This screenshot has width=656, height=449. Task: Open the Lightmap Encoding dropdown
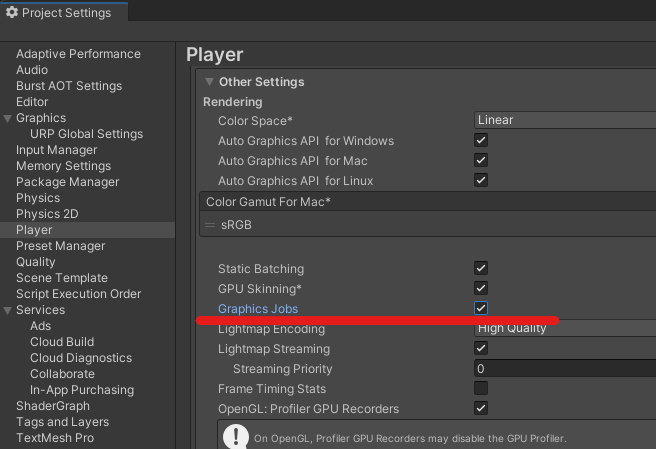(565, 328)
